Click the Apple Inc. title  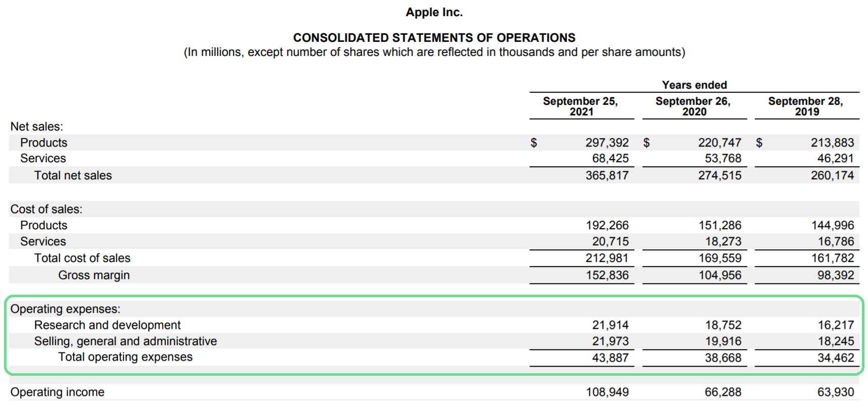434,13
